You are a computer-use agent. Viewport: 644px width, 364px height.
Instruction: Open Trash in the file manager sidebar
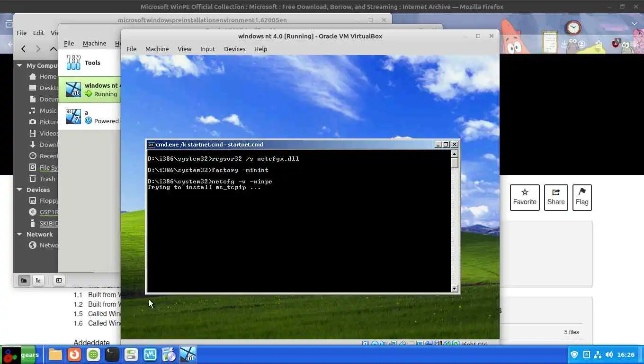tap(42, 179)
